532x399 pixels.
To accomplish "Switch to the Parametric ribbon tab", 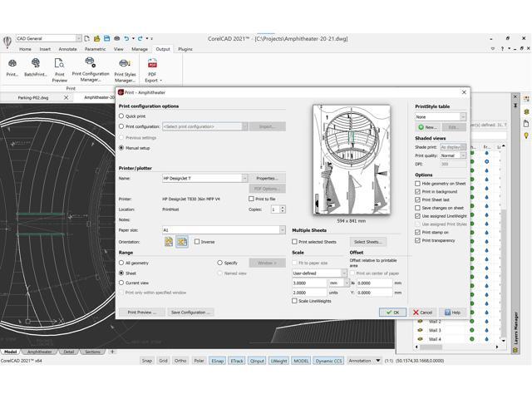I will pos(95,49).
